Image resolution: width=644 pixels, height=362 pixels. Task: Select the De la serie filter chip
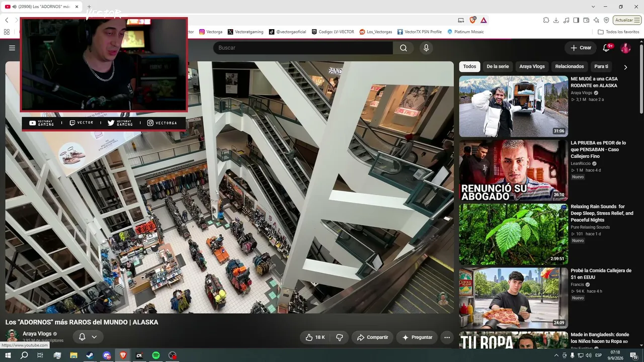coord(498,66)
